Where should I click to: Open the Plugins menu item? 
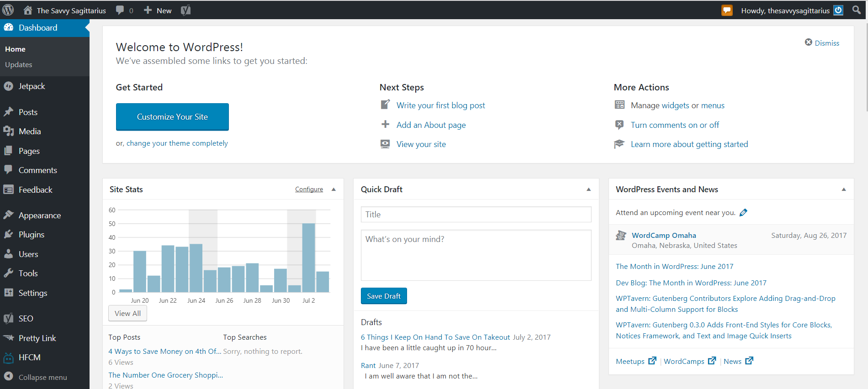32,235
